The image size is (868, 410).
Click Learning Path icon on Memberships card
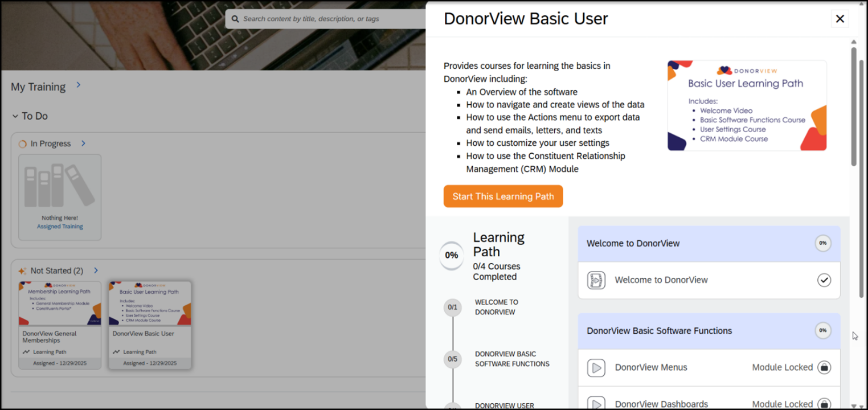(x=26, y=352)
